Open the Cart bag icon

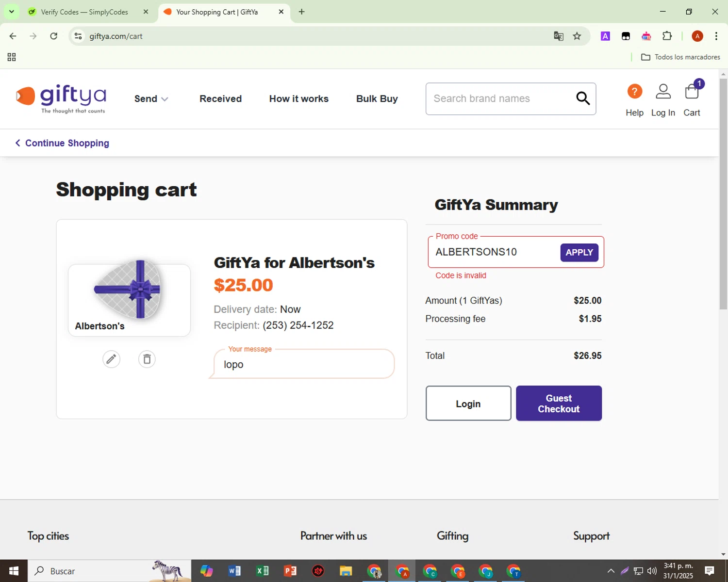click(x=692, y=91)
